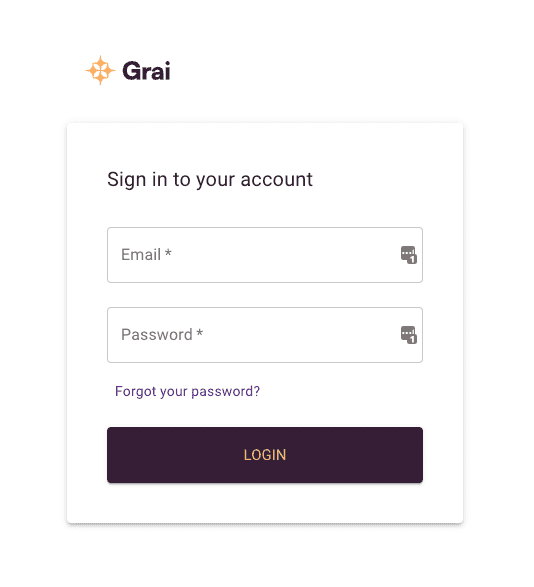Click the Grai wordmark text
534x587 pixels.
pos(146,71)
